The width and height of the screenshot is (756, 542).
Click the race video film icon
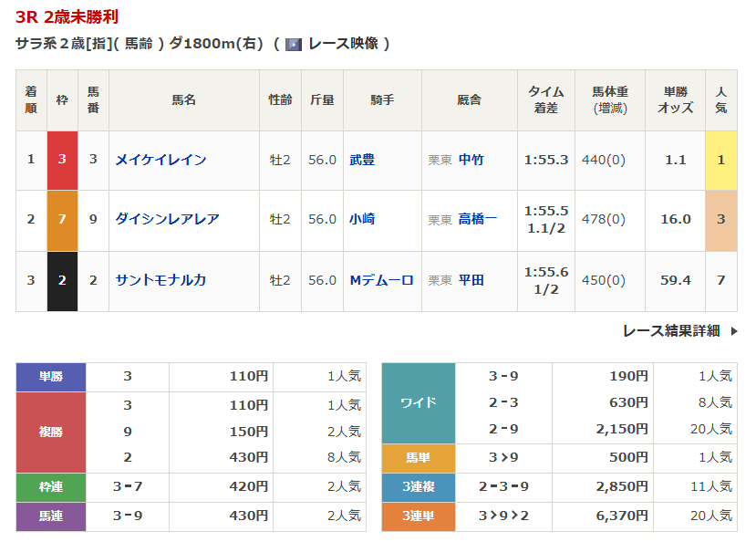click(294, 44)
